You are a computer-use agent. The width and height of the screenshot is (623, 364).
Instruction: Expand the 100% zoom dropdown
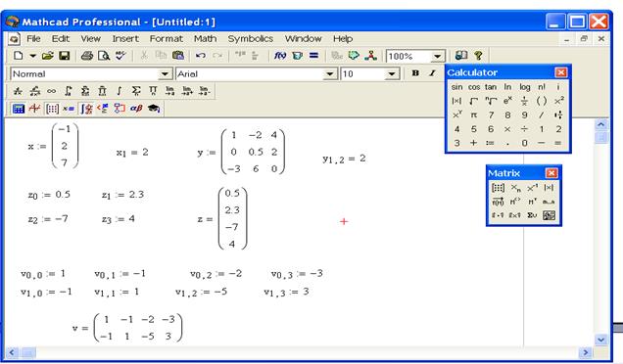pyautogui.click(x=438, y=57)
